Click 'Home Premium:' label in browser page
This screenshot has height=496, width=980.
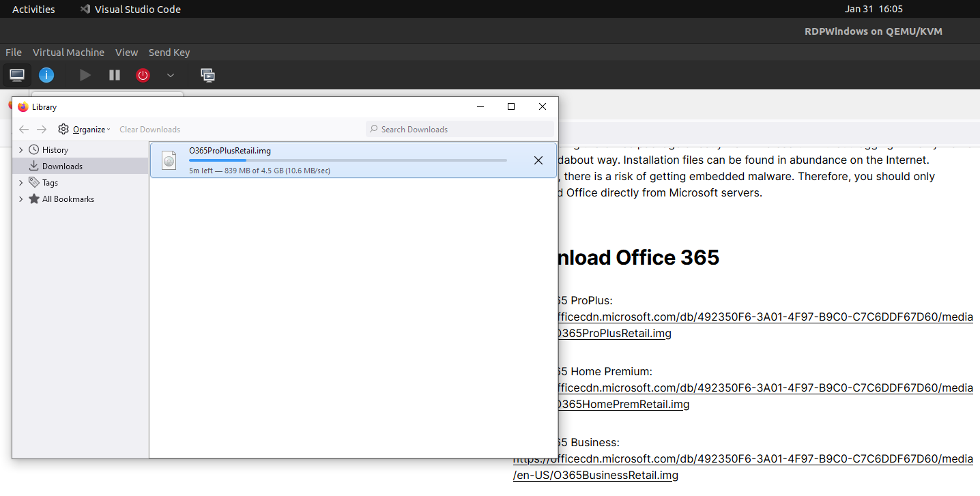pyautogui.click(x=611, y=372)
